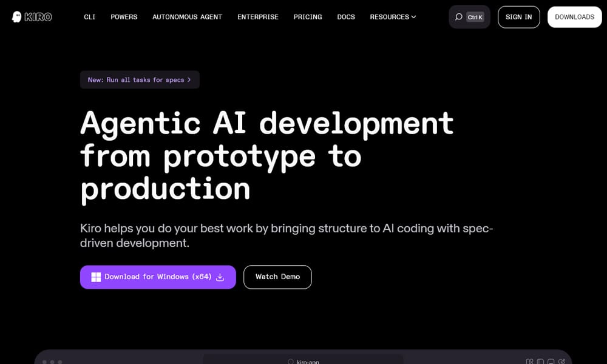The height and width of the screenshot is (364, 607).
Task: Click the KIRO wordmark in the header
Action: (x=38, y=17)
